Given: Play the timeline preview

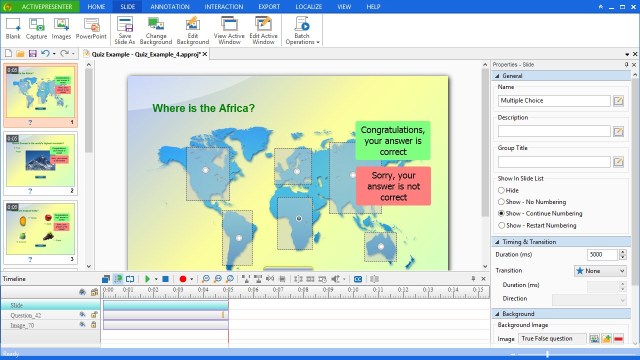Looking at the screenshot, I should pos(147,279).
